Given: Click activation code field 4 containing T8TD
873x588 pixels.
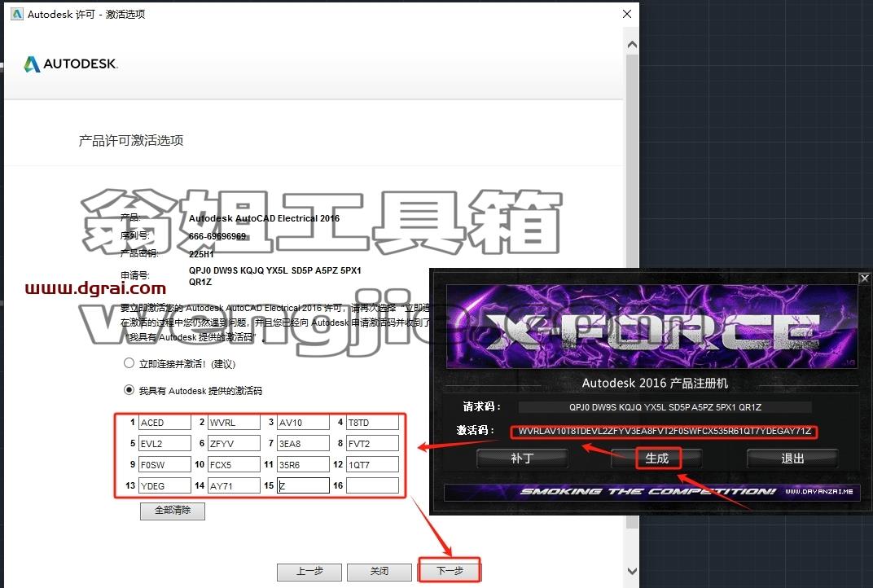Looking at the screenshot, I should point(372,422).
